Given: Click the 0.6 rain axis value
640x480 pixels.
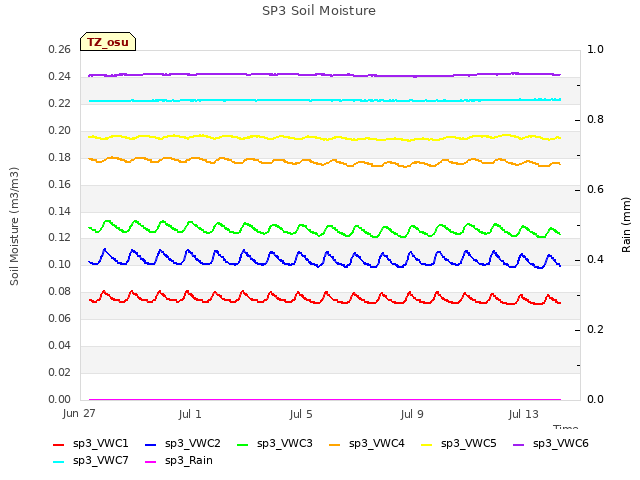Looking at the screenshot, I should [595, 189].
